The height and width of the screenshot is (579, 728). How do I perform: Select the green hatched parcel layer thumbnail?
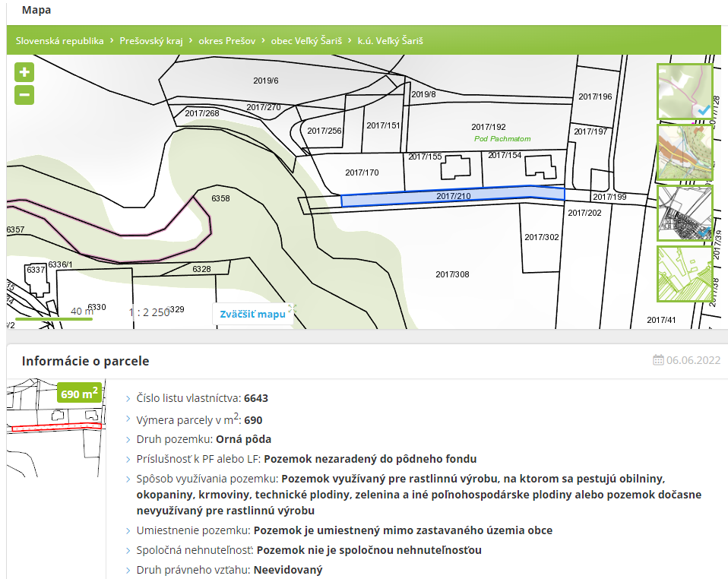click(x=684, y=274)
